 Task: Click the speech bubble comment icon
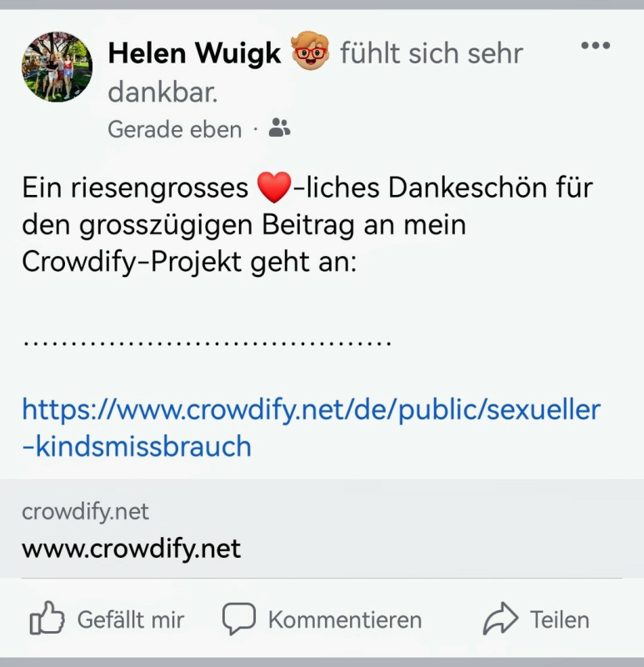239,619
